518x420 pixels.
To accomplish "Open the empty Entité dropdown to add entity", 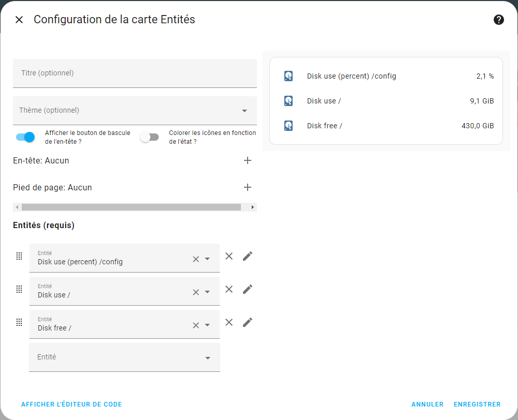I will coord(125,357).
